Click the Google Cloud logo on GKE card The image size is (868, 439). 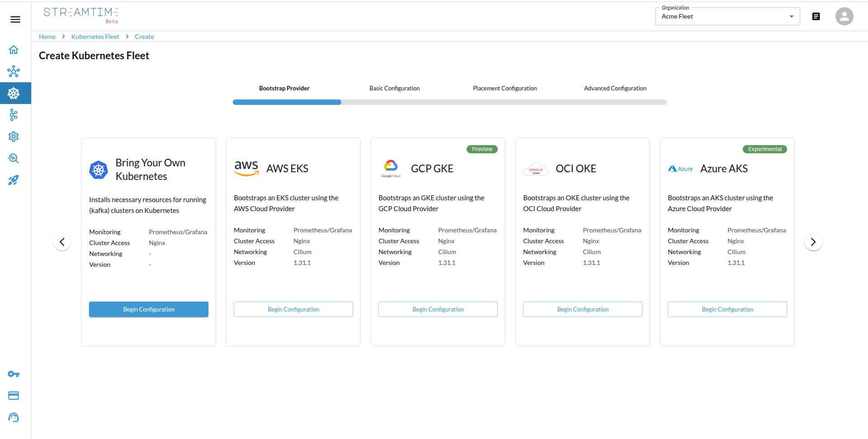pos(391,169)
